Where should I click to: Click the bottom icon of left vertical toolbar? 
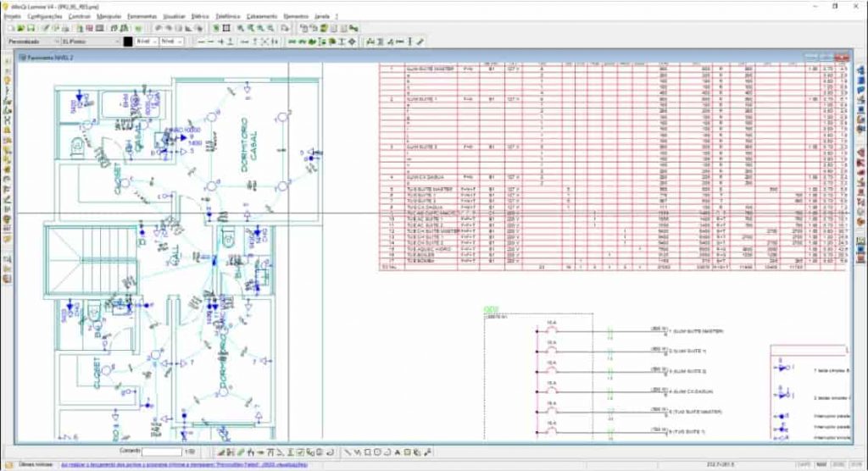tap(8, 279)
